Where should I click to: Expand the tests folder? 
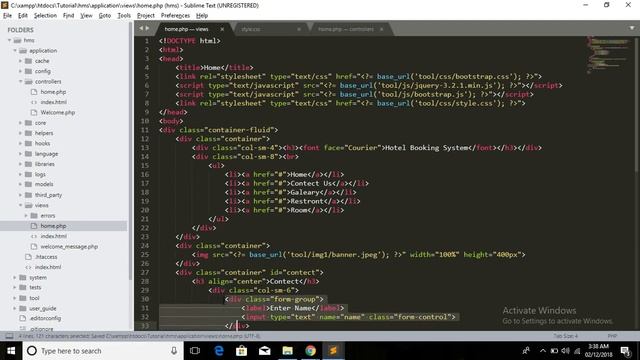pyautogui.click(x=15, y=287)
